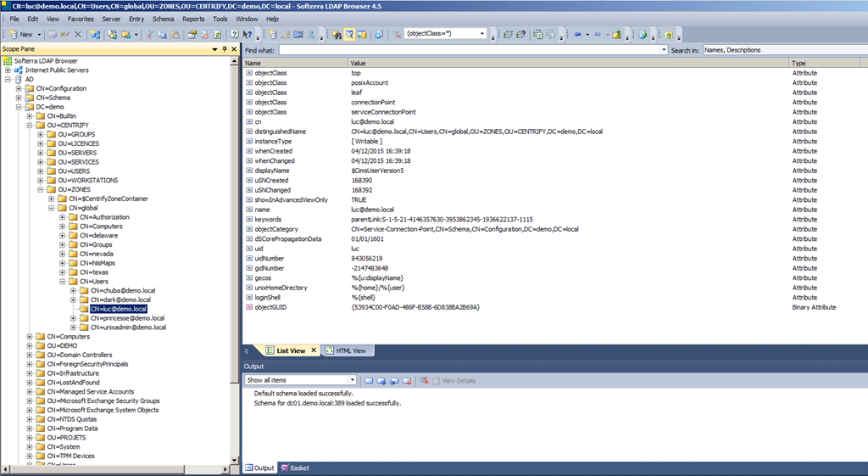Click the scope pane horizontal scrollbar right arrow
This screenshot has width=868, height=476.
click(x=225, y=469)
